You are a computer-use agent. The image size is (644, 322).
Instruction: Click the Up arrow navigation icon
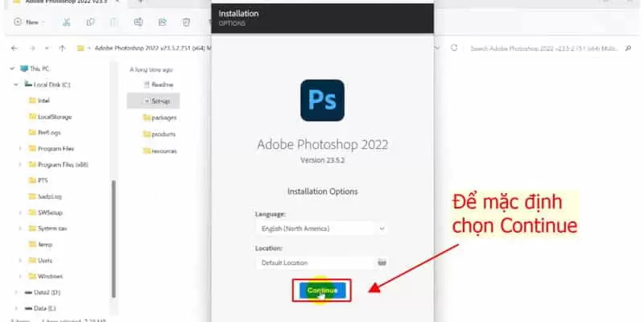[x=62, y=48]
